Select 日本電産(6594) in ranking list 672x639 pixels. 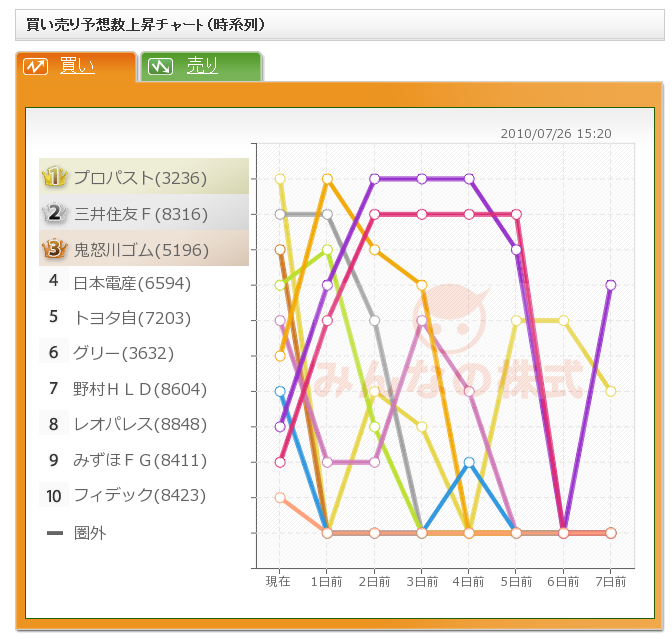tap(132, 283)
